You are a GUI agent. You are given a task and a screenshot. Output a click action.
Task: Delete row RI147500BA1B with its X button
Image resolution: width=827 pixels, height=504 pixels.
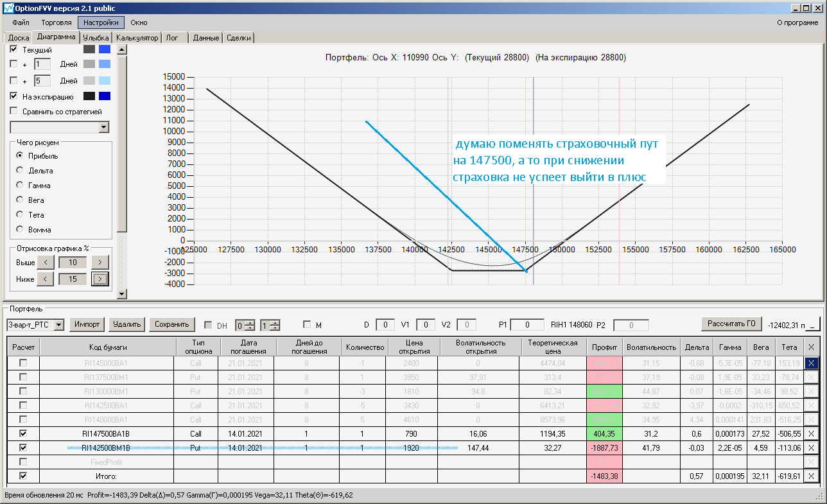(x=811, y=433)
